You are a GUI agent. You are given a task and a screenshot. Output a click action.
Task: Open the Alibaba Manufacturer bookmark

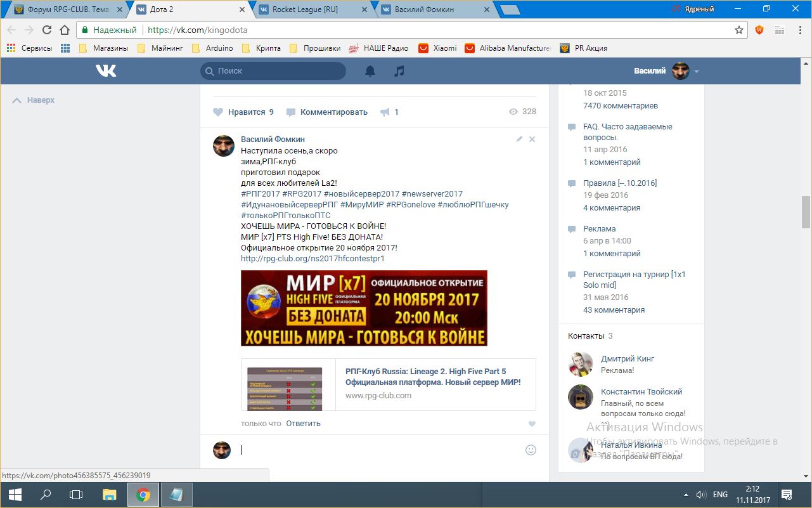(508, 48)
